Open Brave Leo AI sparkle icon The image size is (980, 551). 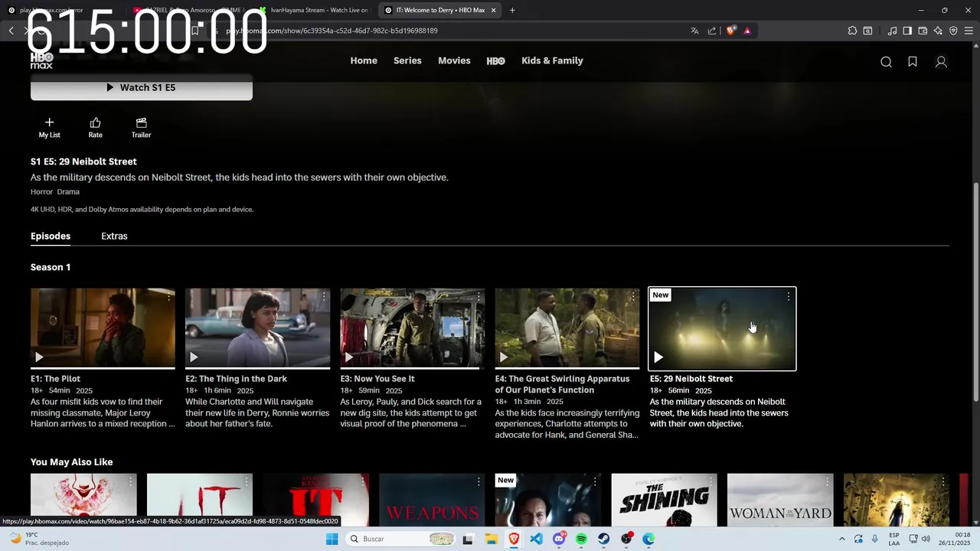click(938, 31)
